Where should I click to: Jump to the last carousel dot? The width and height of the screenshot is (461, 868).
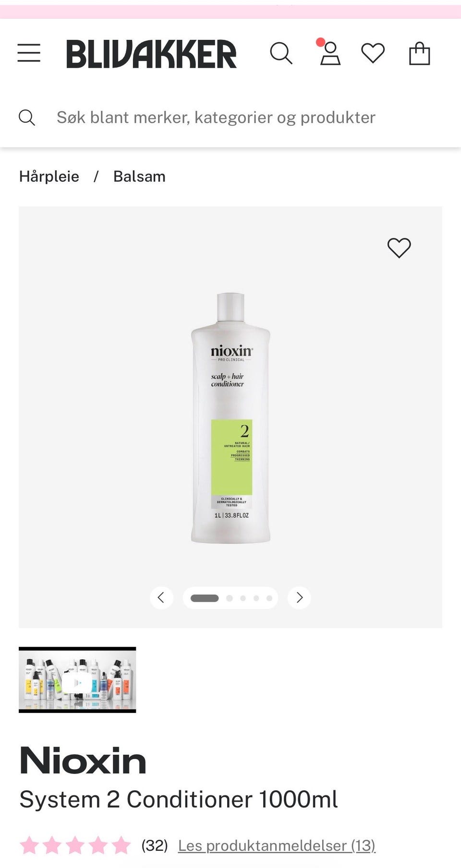click(x=269, y=598)
